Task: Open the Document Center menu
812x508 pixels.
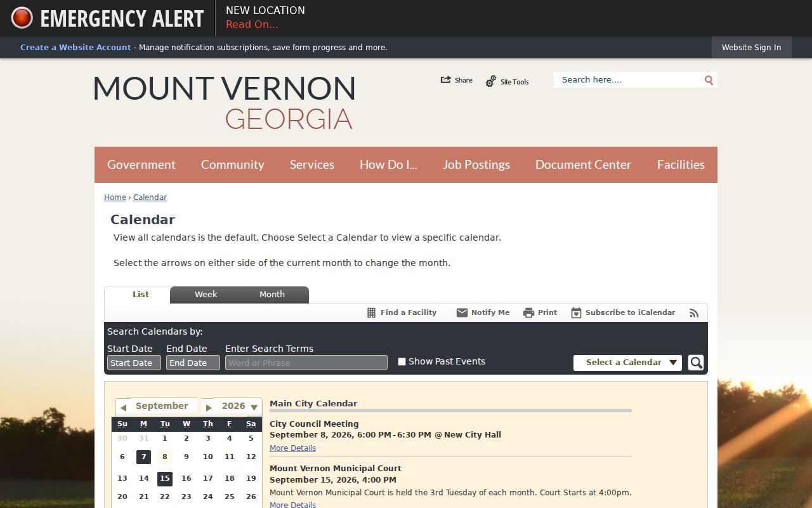Action: (x=583, y=164)
